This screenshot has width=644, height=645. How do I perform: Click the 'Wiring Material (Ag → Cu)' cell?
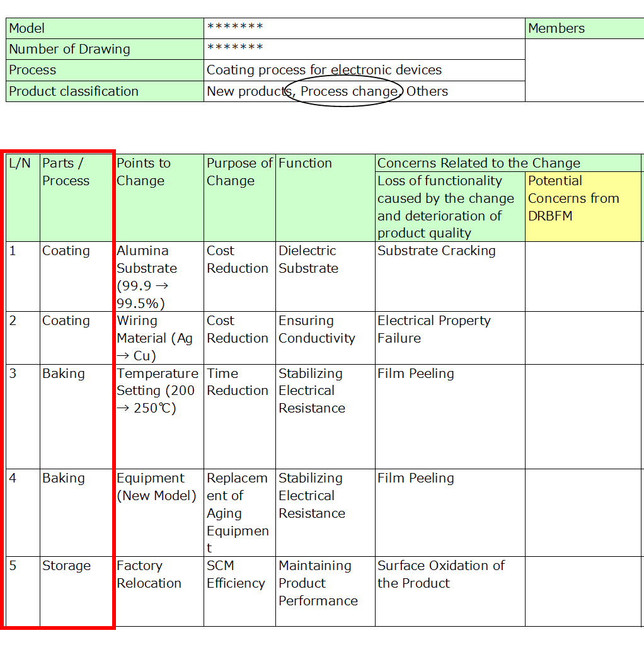click(159, 338)
